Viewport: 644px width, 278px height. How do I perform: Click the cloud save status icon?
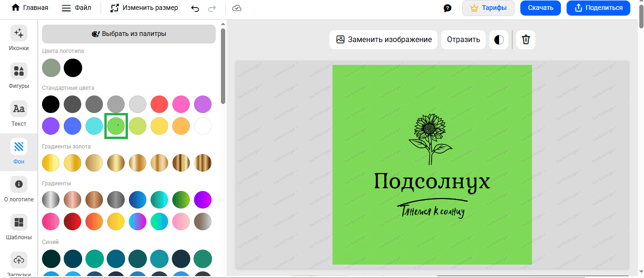[237, 8]
